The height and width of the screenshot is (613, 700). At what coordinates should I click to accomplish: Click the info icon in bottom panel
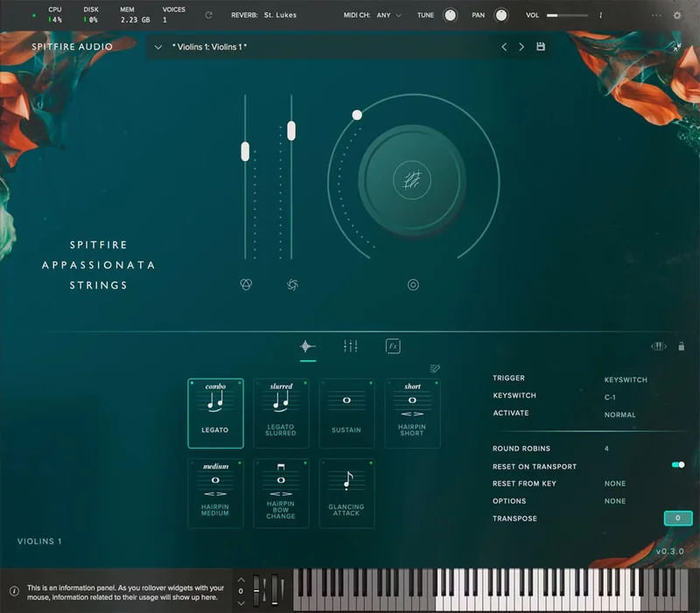[14, 591]
